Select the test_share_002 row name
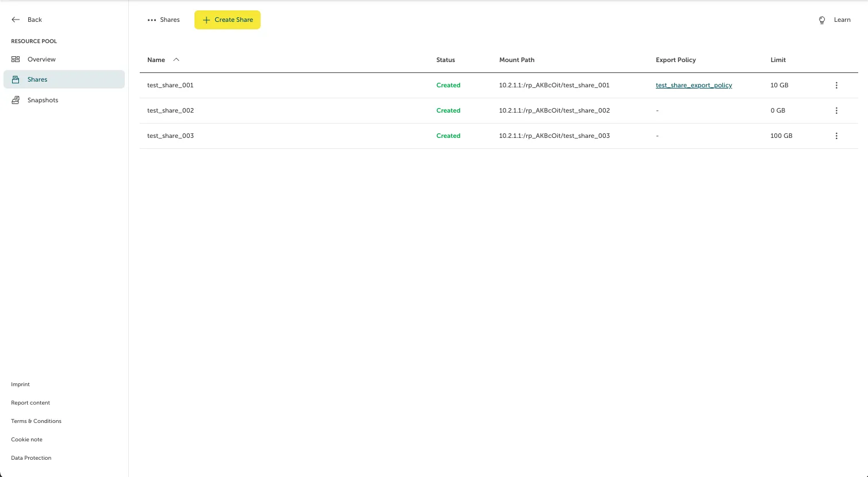 coord(170,110)
